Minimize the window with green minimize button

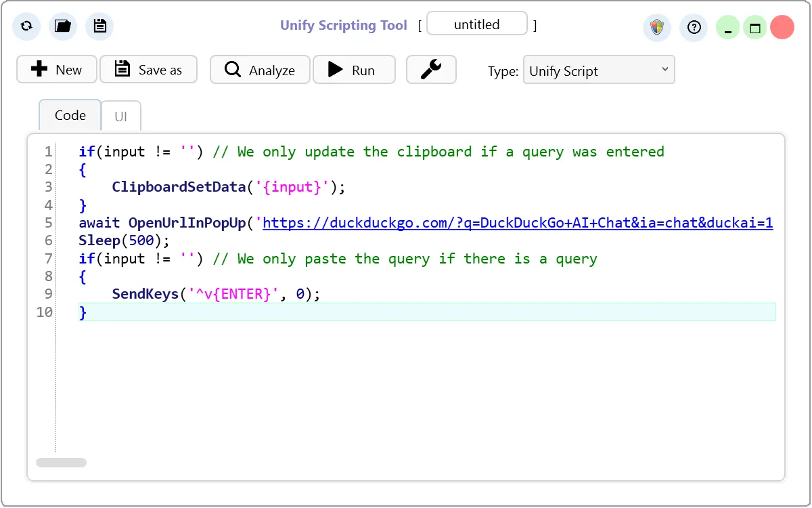728,28
